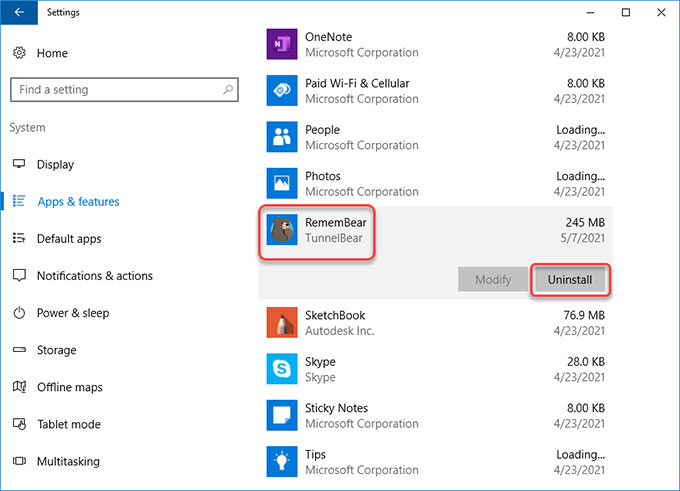Click the Default apps icon

(x=19, y=238)
